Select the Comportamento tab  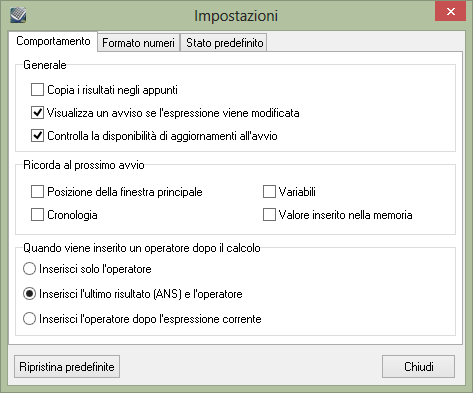(x=53, y=41)
